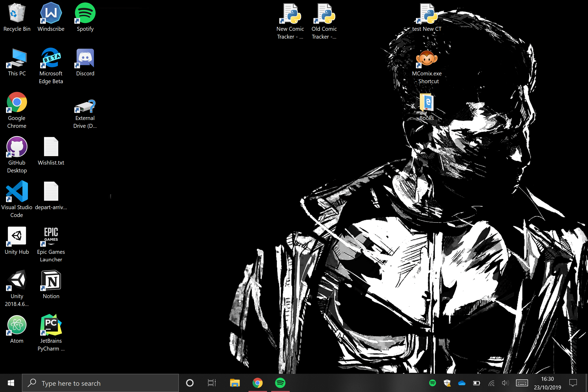Select the Discord desktop shortcut
This screenshot has width=588, height=392.
pos(85,62)
